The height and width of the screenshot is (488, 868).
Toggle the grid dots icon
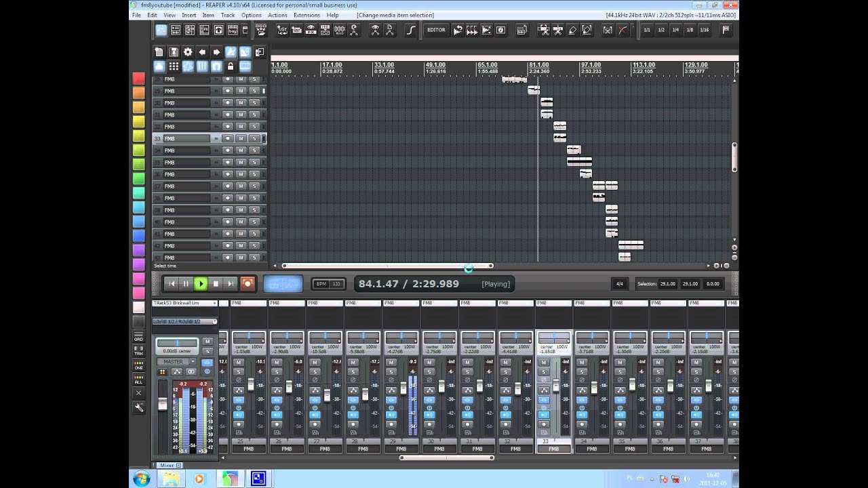point(174,66)
